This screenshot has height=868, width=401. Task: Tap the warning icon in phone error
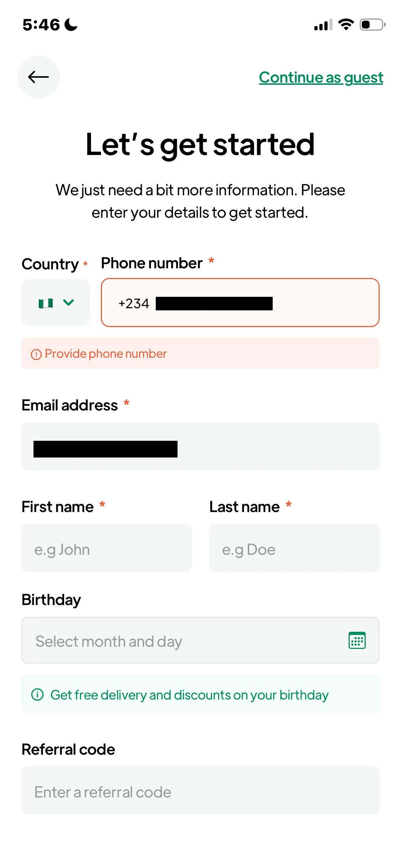click(x=36, y=354)
